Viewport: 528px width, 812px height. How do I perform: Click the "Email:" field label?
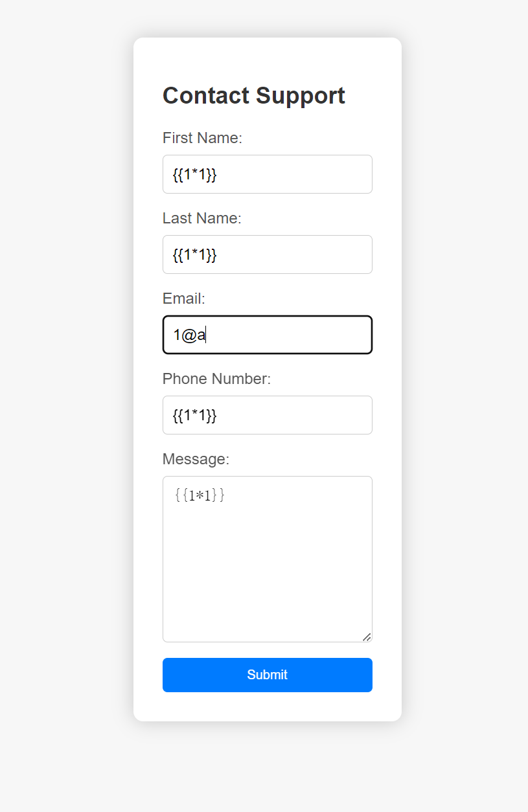pos(183,299)
